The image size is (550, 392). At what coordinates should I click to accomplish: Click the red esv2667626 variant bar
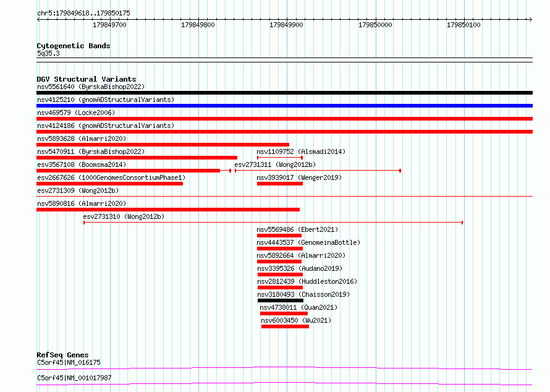click(110, 184)
